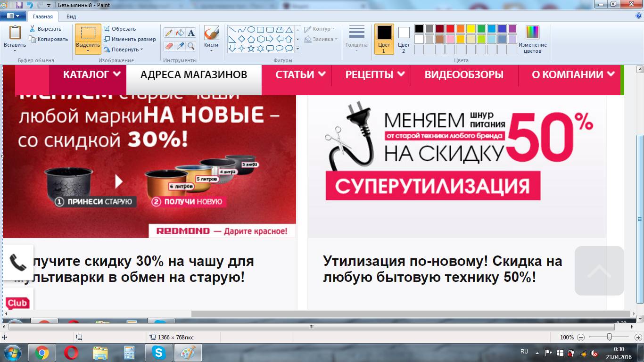This screenshot has height=362, width=644.
Task: Select the Color picker eyedropper tool
Action: [x=180, y=46]
